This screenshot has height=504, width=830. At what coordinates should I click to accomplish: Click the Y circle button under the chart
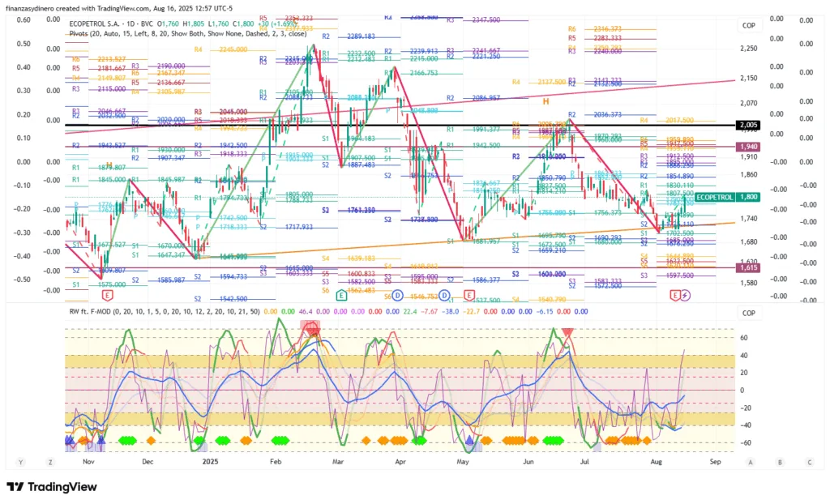click(x=20, y=462)
